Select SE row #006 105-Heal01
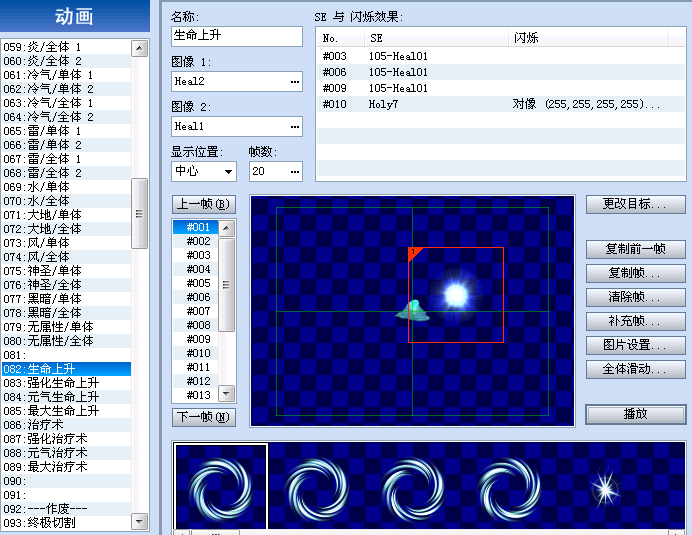692x535 pixels. pyautogui.click(x=500, y=72)
